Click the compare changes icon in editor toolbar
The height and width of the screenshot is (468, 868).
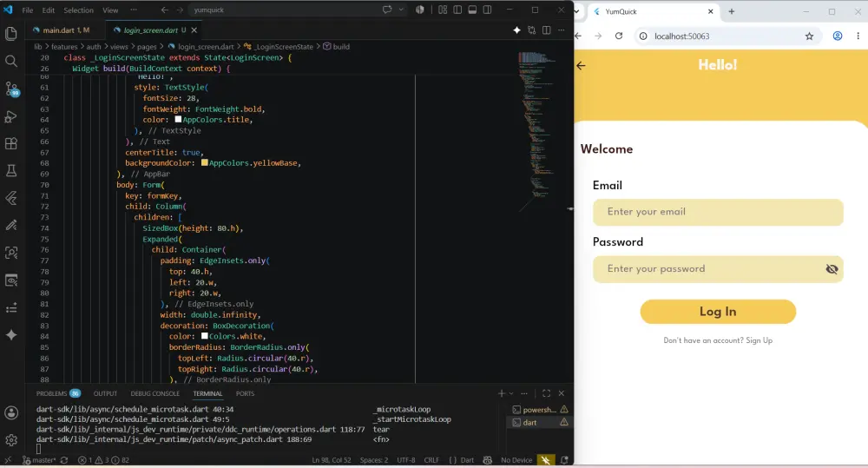(x=531, y=30)
